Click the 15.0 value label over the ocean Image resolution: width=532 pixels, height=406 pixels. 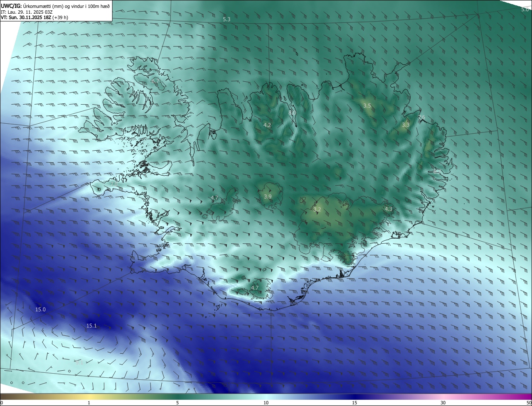[40, 310]
